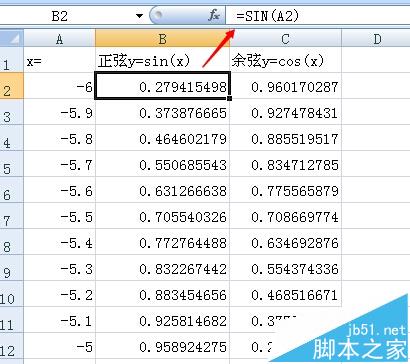Click cell with value -5.2
This screenshot has height=364, width=410.
pos(60,294)
